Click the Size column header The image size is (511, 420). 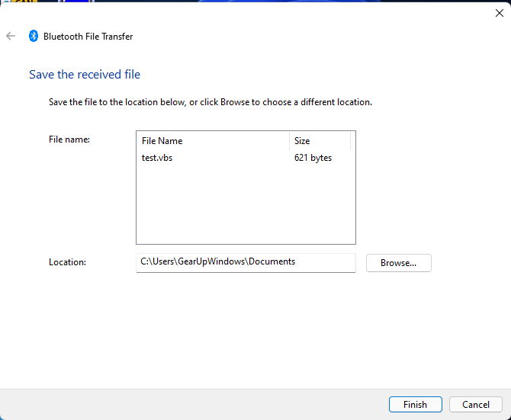click(320, 141)
